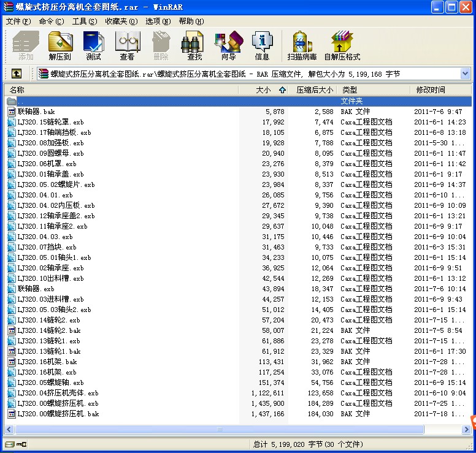
Task: Click the WinRAR icon in title bar
Action: click(x=9, y=7)
